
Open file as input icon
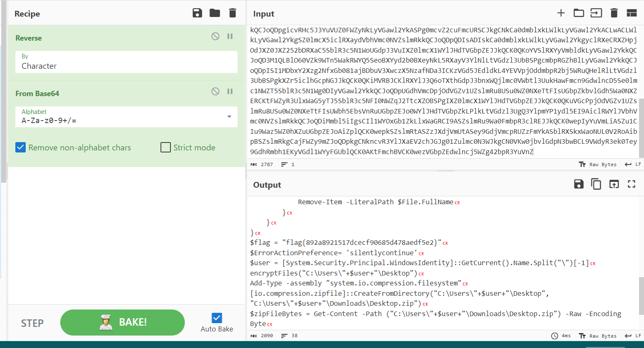596,13
